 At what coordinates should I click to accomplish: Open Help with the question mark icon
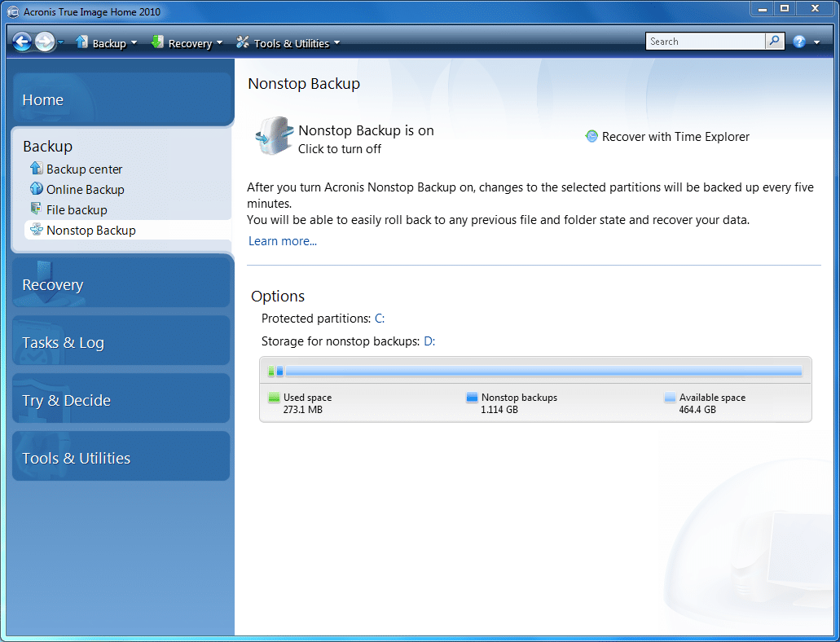pos(799,42)
